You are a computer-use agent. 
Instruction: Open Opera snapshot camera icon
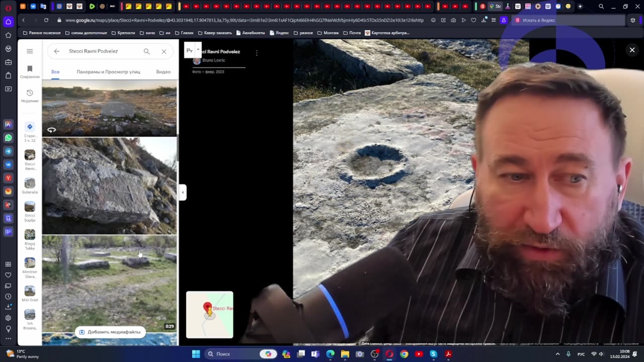(x=453, y=20)
